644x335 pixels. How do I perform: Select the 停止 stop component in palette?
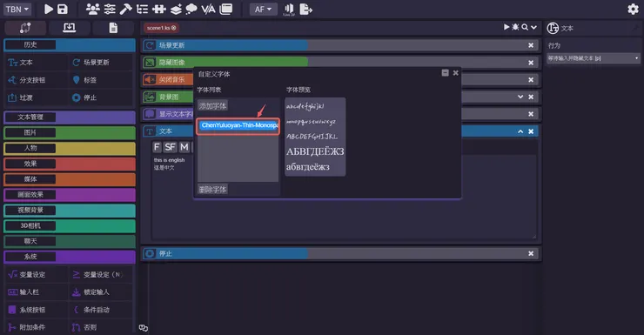tap(101, 97)
